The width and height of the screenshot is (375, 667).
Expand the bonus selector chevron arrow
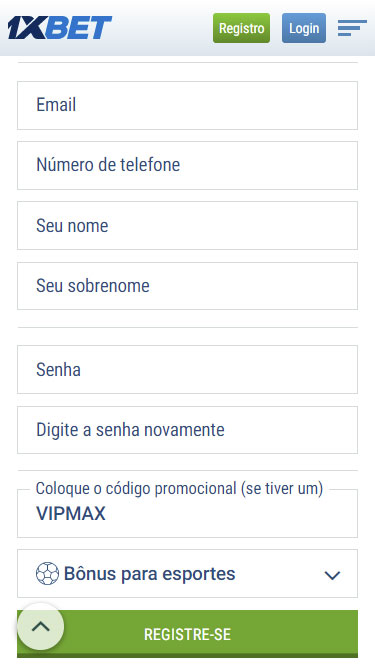[332, 575]
